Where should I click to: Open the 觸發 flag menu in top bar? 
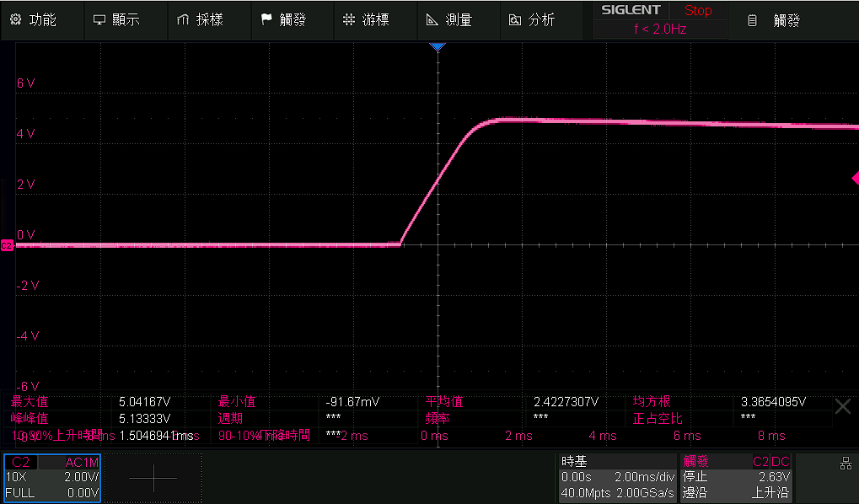point(292,19)
